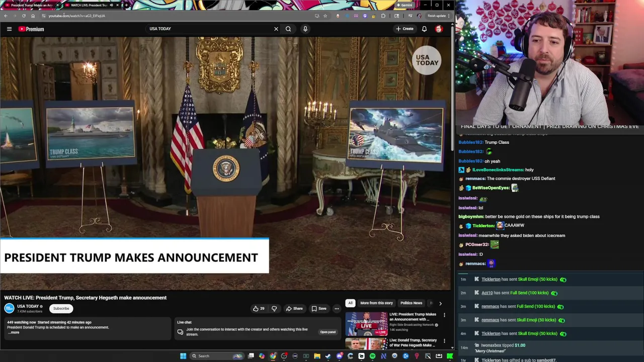The height and width of the screenshot is (362, 644).
Task: Go to browser home page
Action: tap(33, 16)
